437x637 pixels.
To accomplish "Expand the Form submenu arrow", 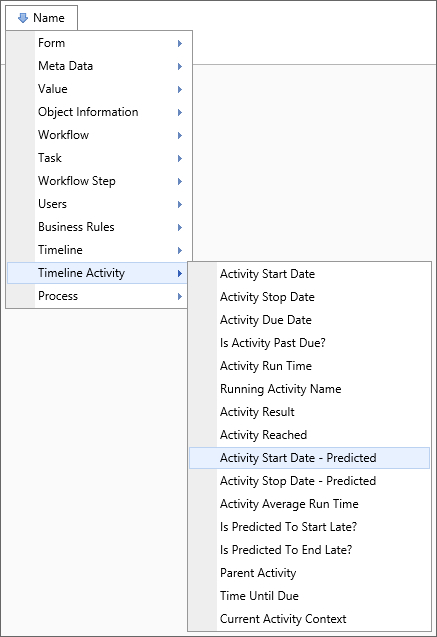I will click(180, 43).
